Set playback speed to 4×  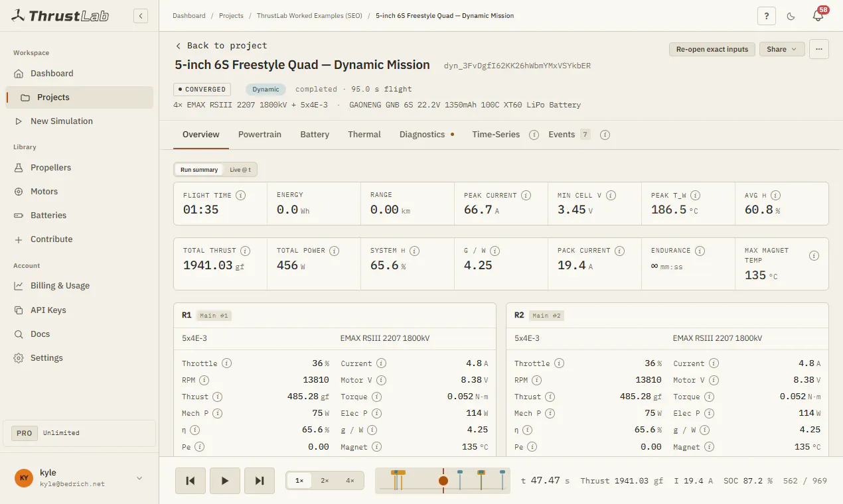click(350, 481)
